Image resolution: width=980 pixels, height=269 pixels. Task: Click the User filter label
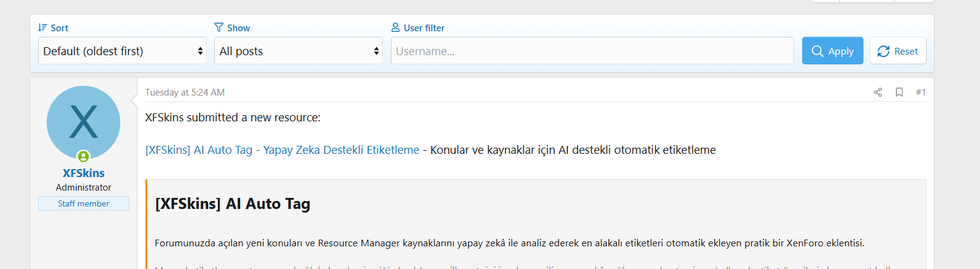[x=424, y=28]
